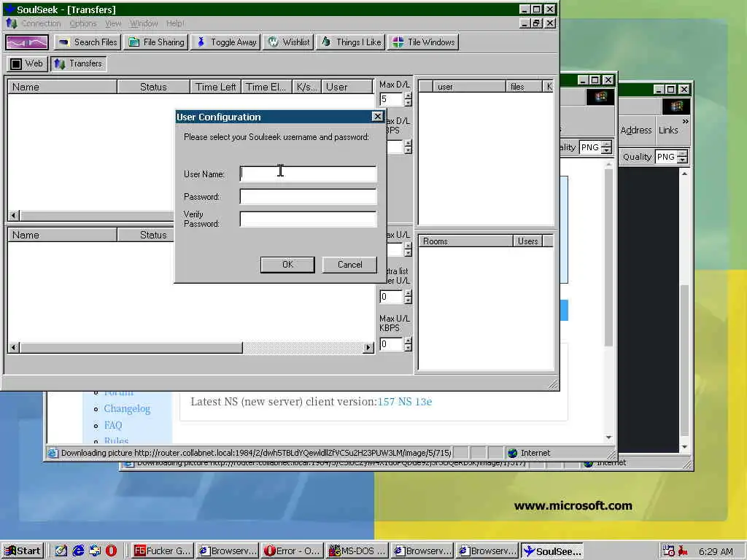Open the 157 NS 13e version link
Viewport: 747px width, 560px height.
pos(404,402)
